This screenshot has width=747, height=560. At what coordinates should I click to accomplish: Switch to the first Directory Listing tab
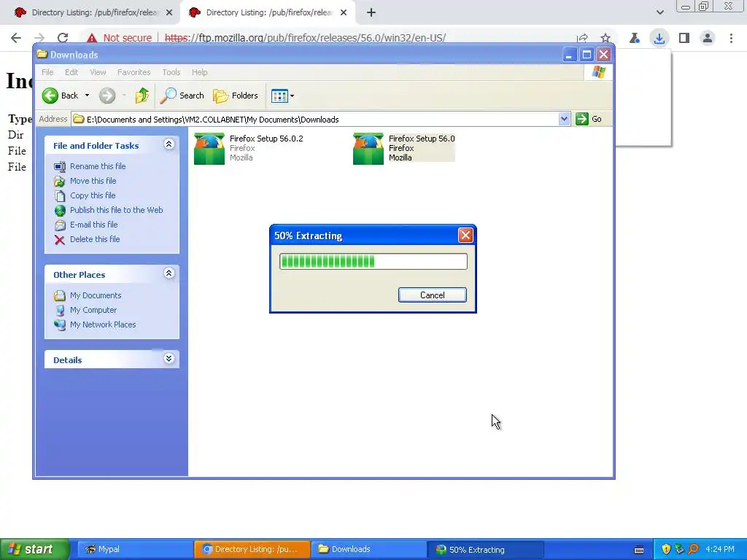click(95, 12)
